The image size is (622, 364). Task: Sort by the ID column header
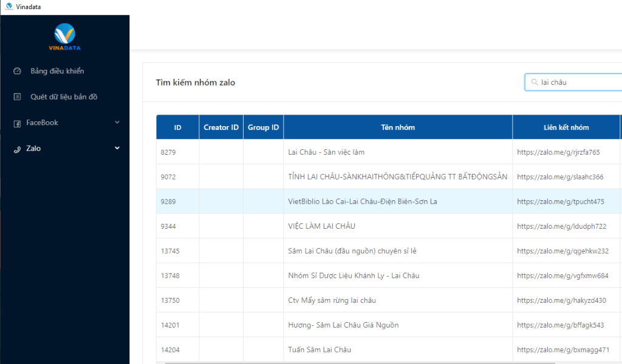tap(177, 127)
